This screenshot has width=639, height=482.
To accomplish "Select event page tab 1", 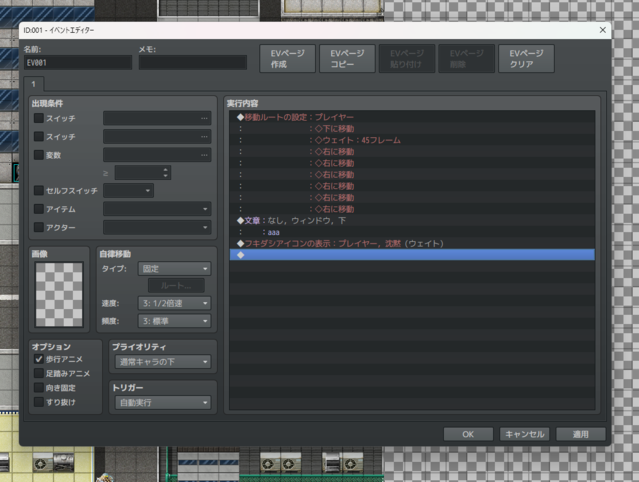I will (34, 84).
